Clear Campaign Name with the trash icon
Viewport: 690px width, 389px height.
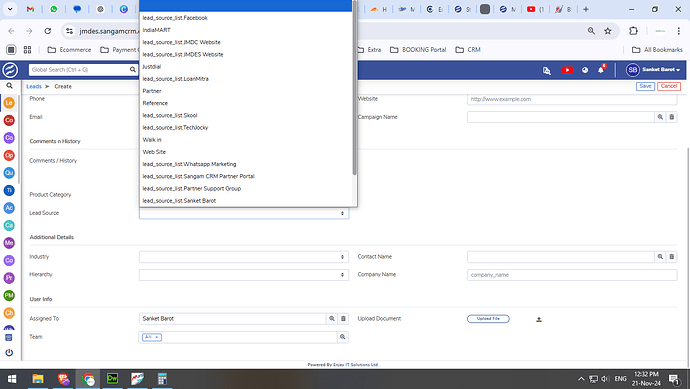pyautogui.click(x=672, y=117)
